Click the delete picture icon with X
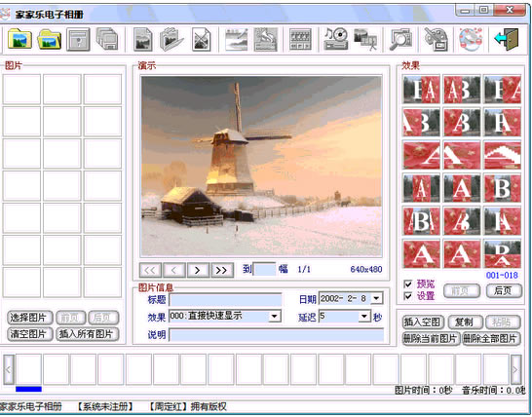The height and width of the screenshot is (417, 532). tap(201, 39)
